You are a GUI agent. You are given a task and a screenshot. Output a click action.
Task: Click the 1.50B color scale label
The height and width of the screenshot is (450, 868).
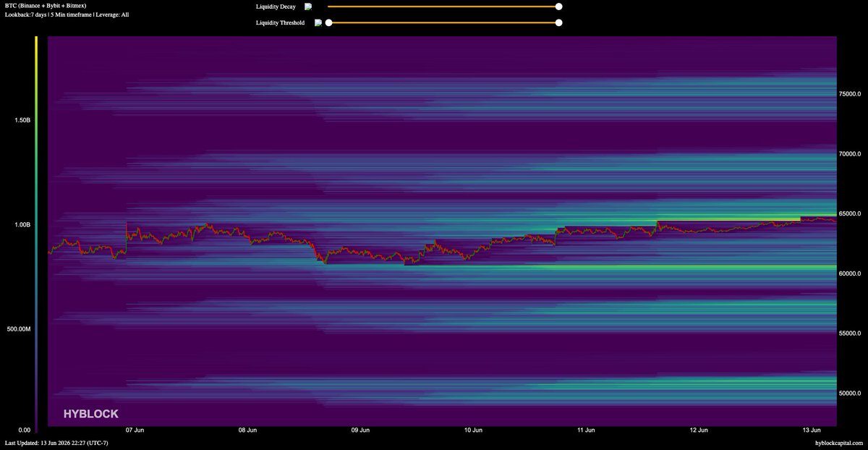(x=22, y=120)
